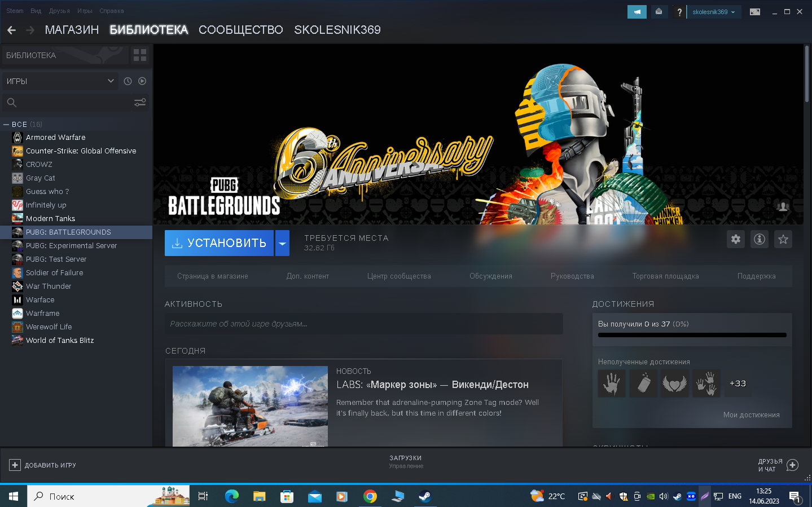Show only ready-to-play games

[x=142, y=81]
